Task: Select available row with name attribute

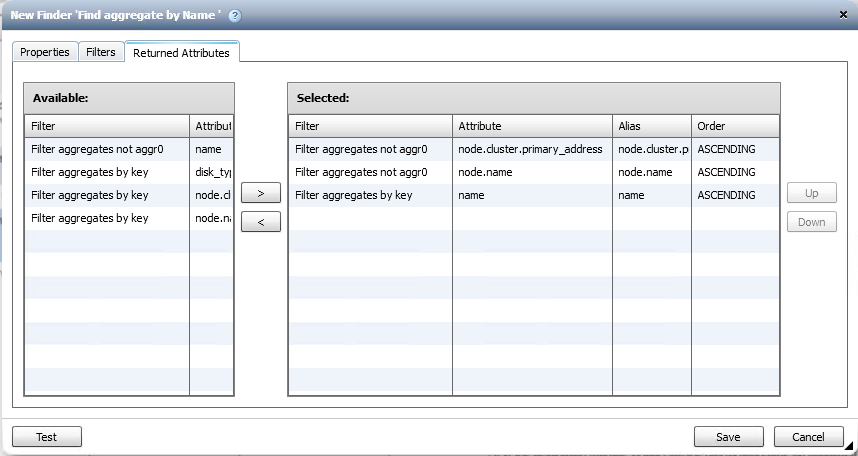Action: point(108,149)
